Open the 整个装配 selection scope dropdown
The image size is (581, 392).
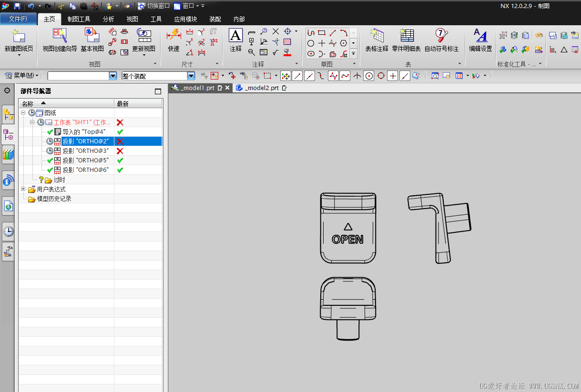pos(191,76)
